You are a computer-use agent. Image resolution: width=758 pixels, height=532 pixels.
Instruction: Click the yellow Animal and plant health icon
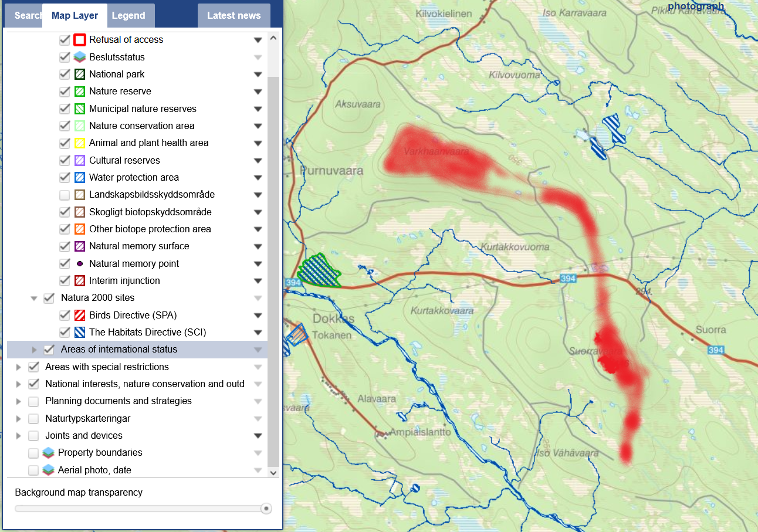pyautogui.click(x=80, y=143)
